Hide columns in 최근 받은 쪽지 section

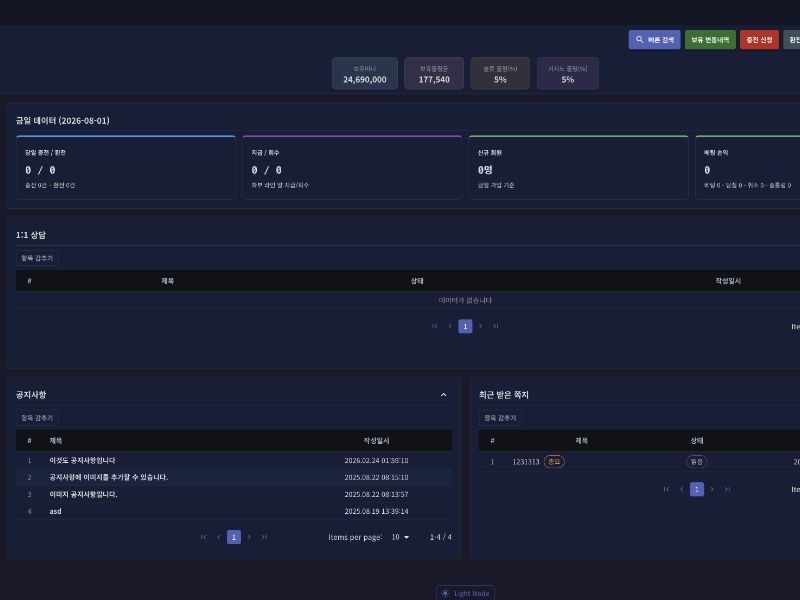pos(500,418)
